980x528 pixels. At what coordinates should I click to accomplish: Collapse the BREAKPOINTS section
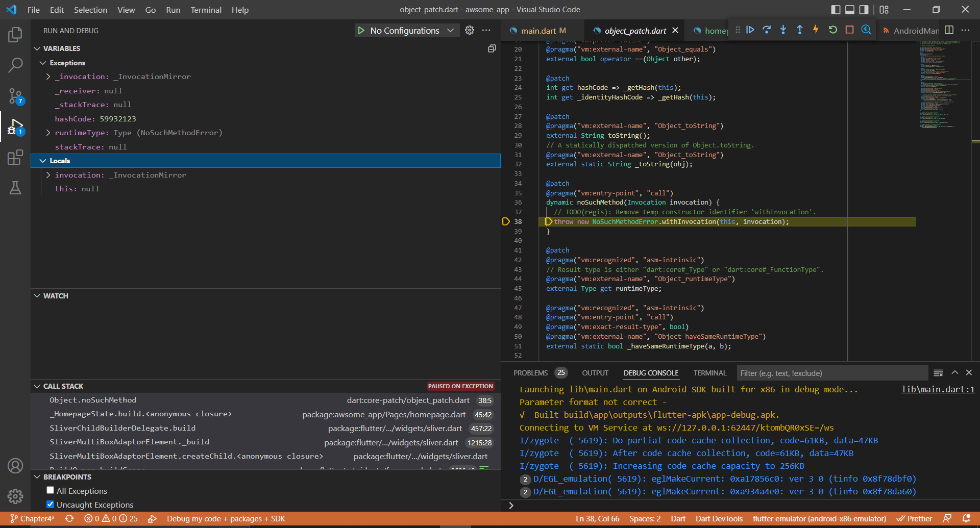point(37,477)
